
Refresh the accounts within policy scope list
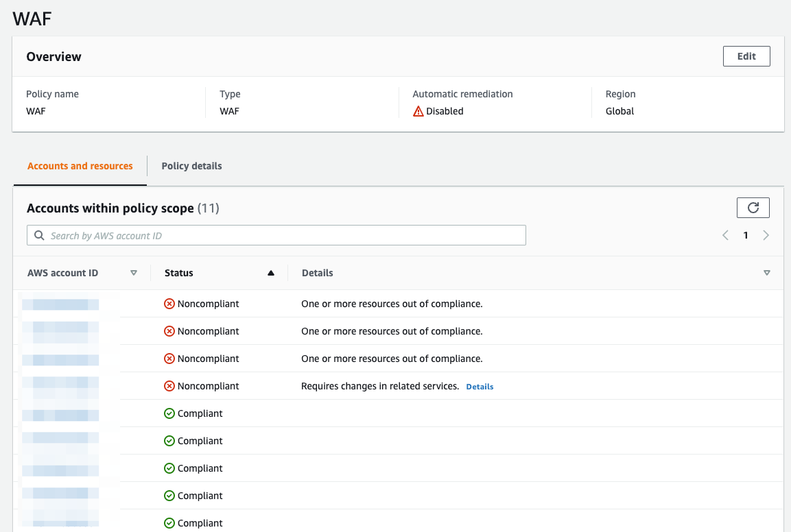753,208
